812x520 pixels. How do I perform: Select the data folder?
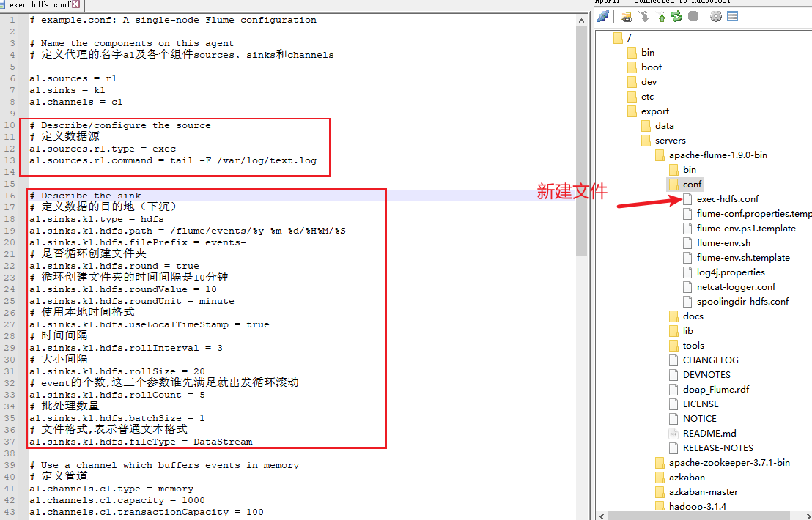(665, 126)
